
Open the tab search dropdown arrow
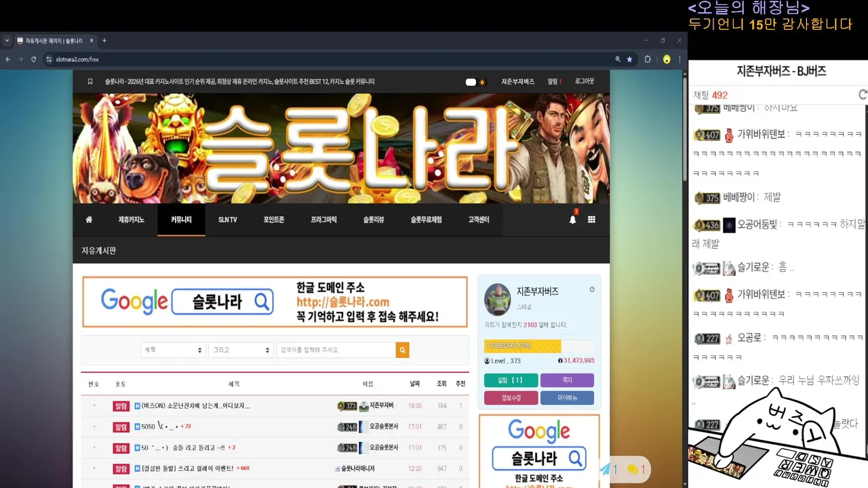[x=7, y=41]
